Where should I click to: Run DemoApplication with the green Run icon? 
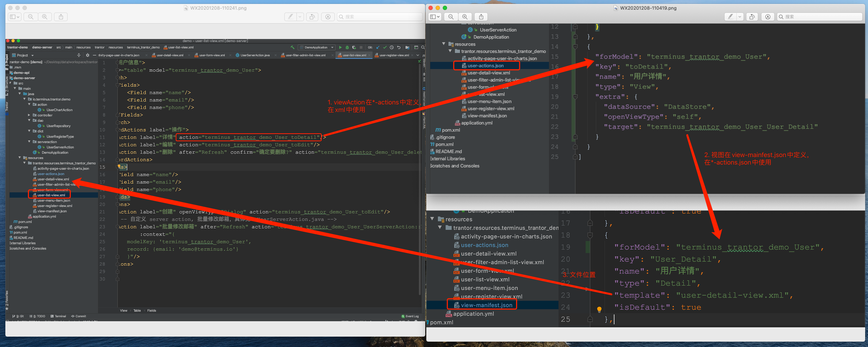340,47
